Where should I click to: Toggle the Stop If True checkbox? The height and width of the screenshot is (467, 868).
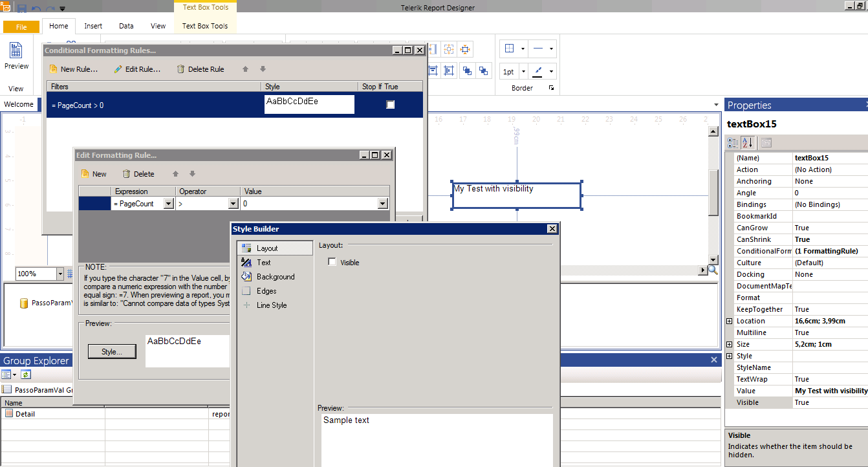(x=391, y=105)
